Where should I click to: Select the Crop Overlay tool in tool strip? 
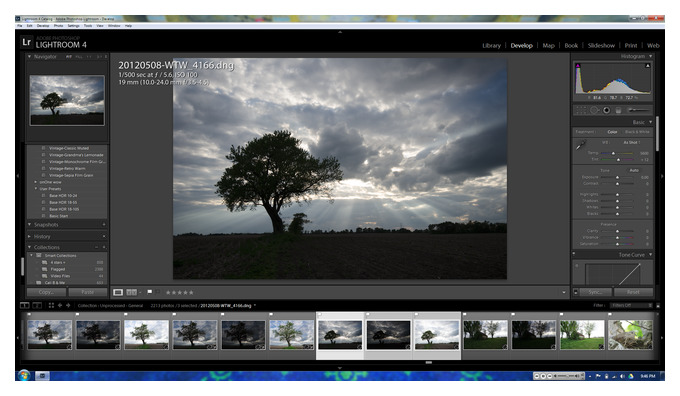(581, 110)
